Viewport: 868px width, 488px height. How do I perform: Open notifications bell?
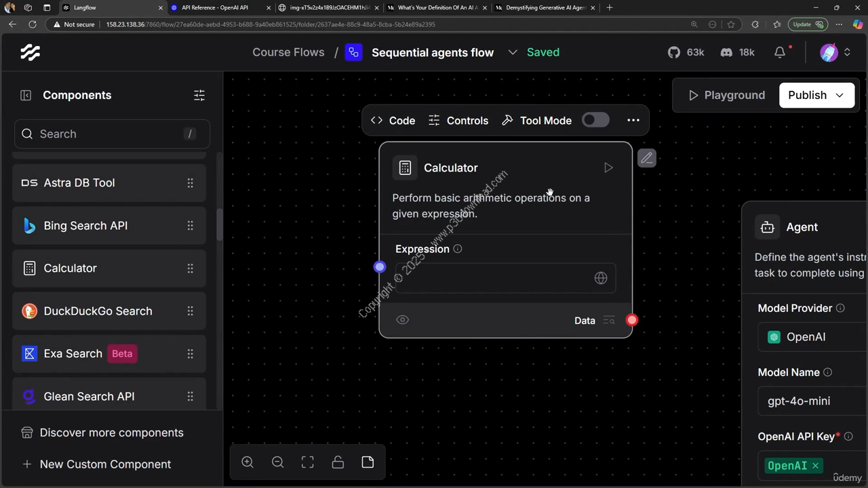pos(780,52)
